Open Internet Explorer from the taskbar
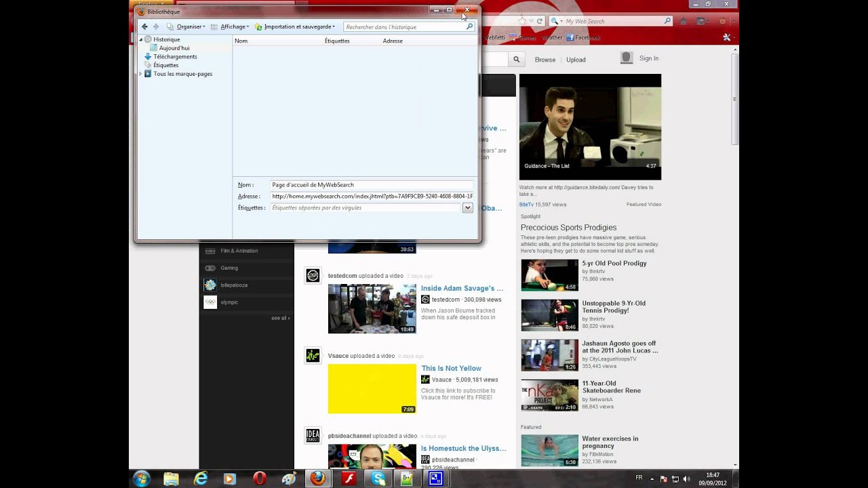This screenshot has width=868, height=488. point(201,479)
